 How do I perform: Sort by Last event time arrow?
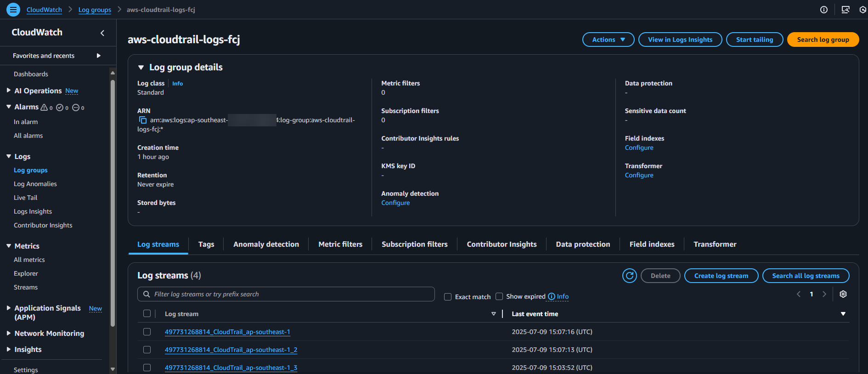click(x=843, y=314)
